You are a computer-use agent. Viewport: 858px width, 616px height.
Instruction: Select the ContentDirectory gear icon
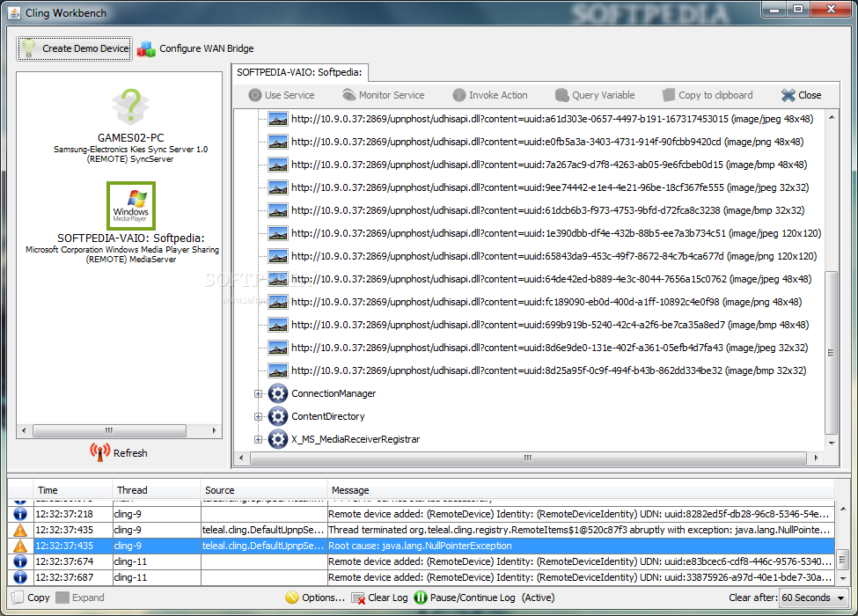(x=278, y=416)
